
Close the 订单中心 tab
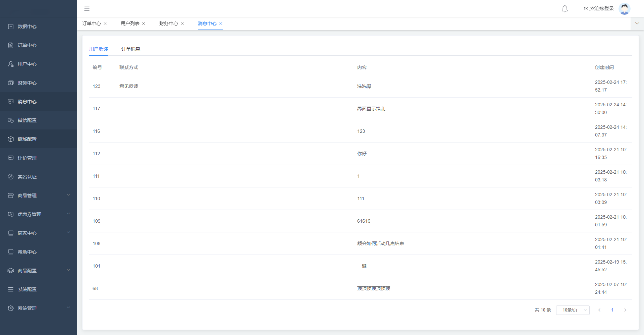tap(105, 23)
